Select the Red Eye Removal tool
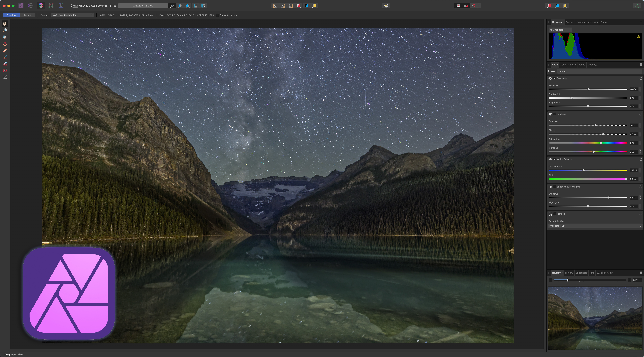This screenshot has width=644, height=357. click(5, 44)
